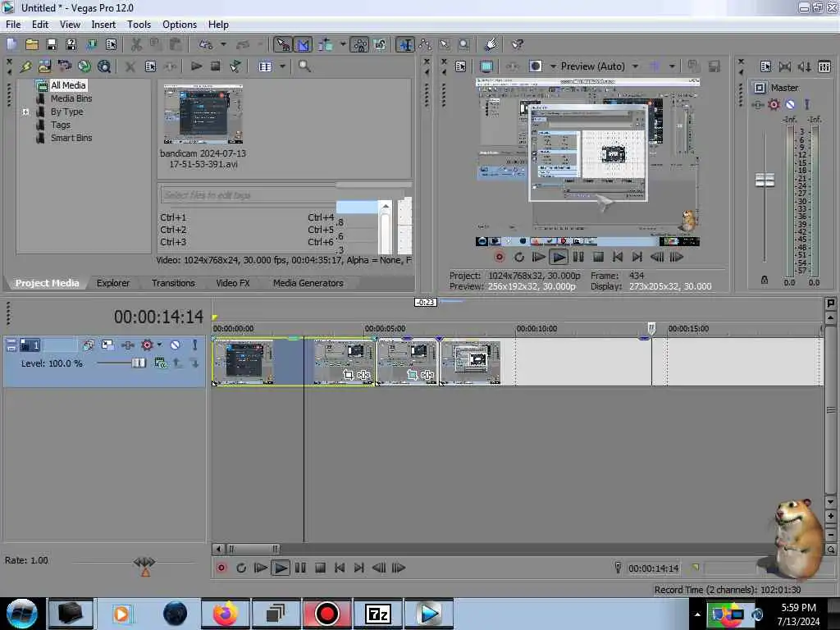Click Play in the preview window transport
840x630 pixels.
[x=558, y=257]
